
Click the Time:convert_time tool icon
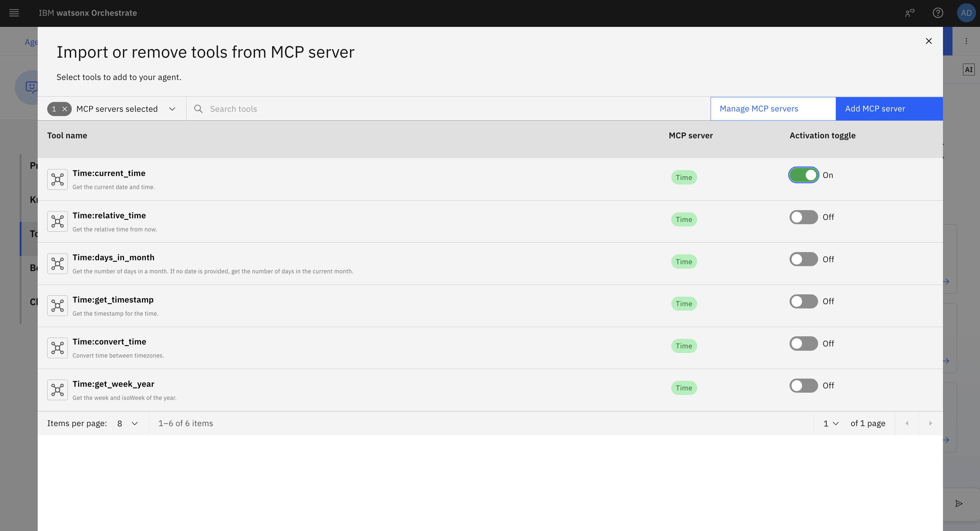[57, 348]
